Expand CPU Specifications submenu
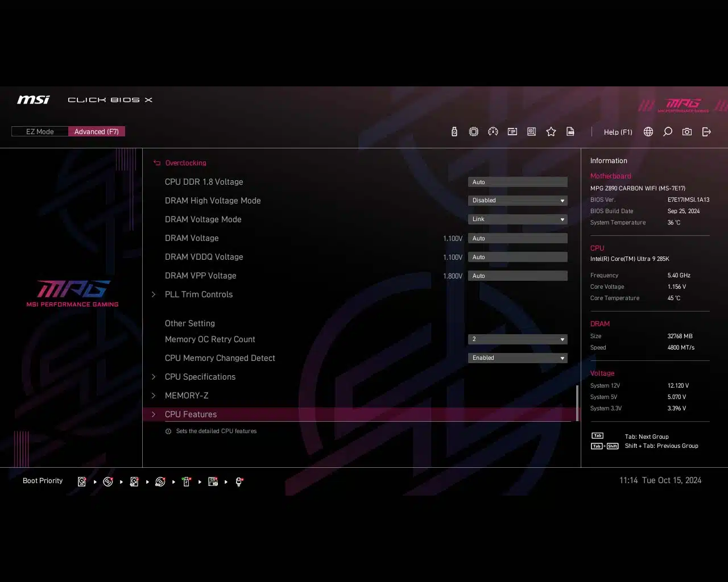 tap(200, 377)
